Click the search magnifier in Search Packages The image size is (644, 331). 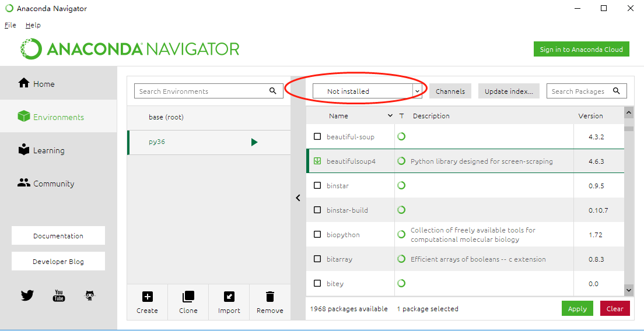(x=617, y=91)
